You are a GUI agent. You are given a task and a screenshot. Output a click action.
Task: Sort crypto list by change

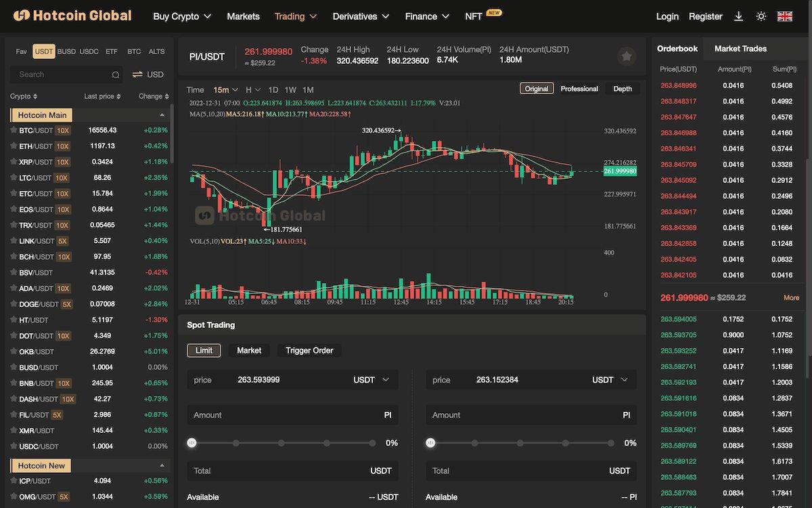pos(153,96)
